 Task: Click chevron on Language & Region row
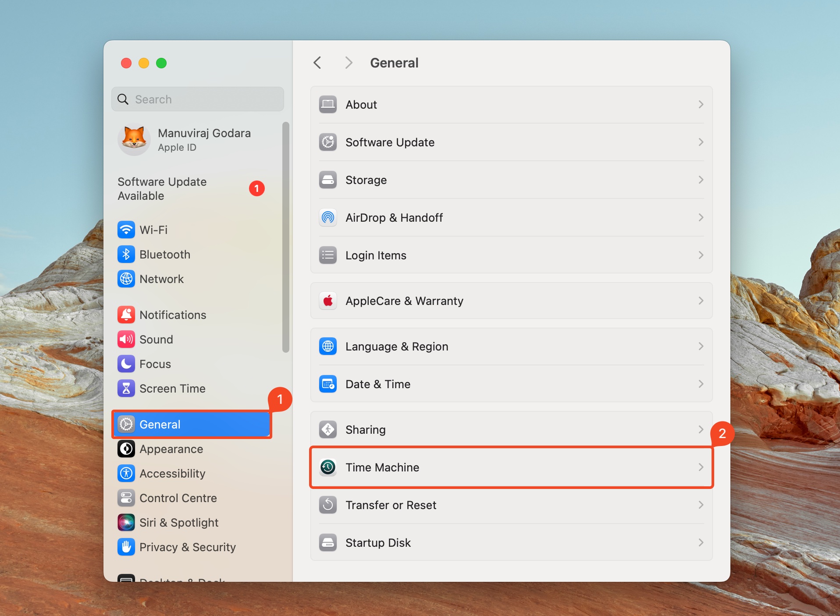(701, 346)
